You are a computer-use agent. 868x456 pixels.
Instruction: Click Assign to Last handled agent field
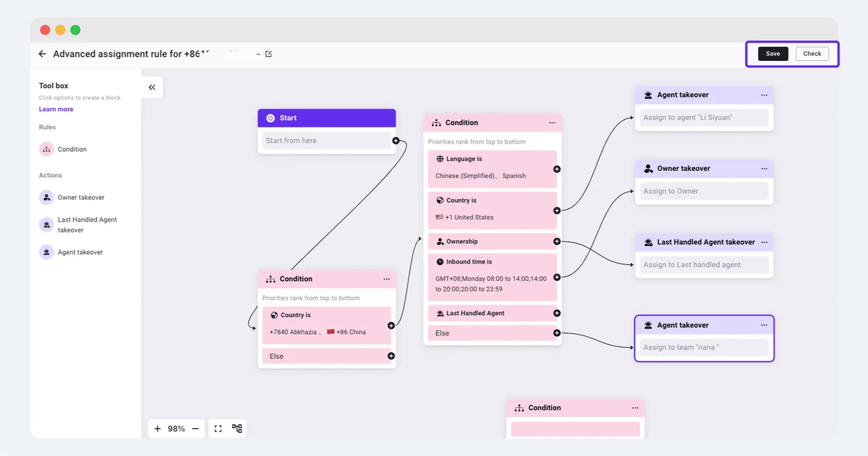(704, 265)
